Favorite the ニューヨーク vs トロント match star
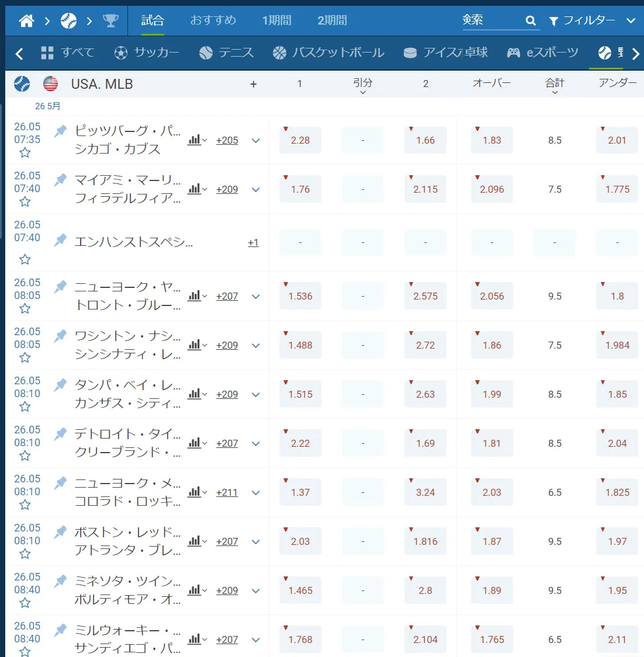This screenshot has height=657, width=644. tap(25, 309)
